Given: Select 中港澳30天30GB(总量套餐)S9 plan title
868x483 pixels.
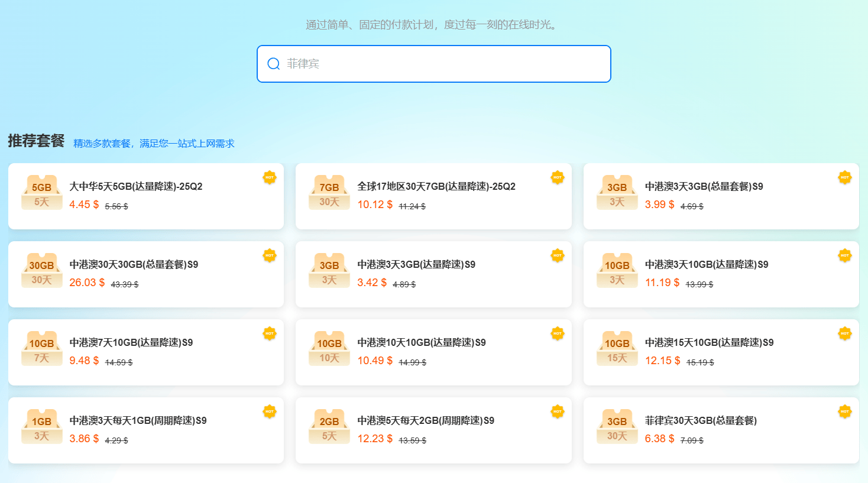Looking at the screenshot, I should (x=134, y=264).
